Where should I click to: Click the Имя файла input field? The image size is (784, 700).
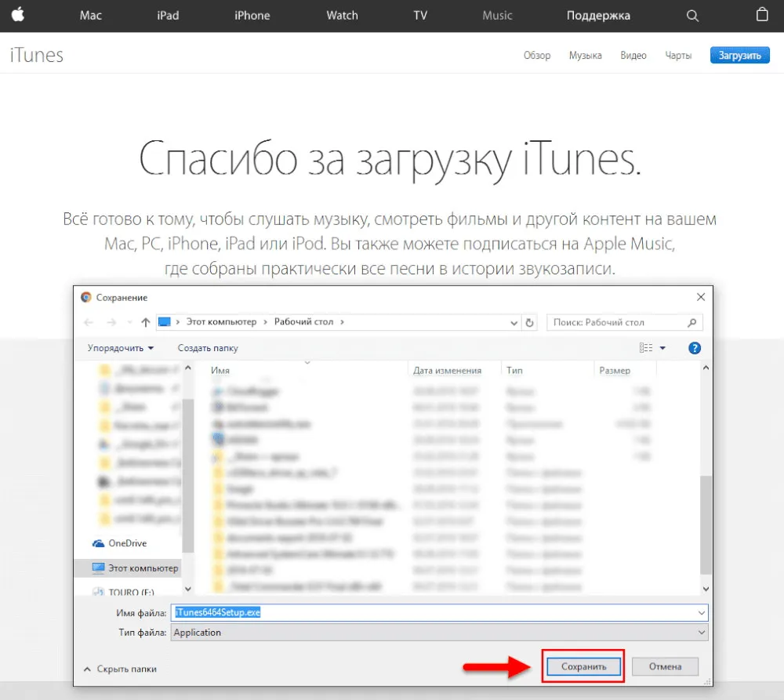tap(431, 612)
